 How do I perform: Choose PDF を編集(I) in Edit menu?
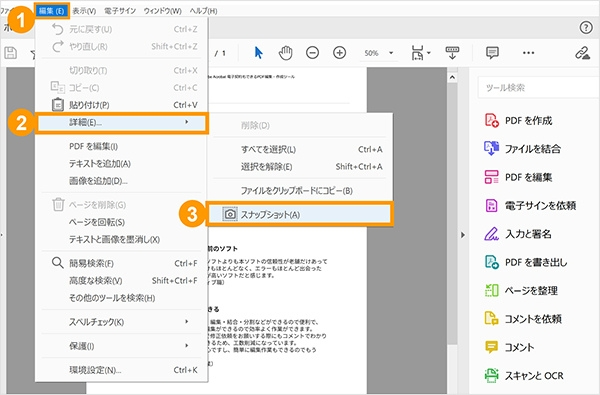(122, 146)
